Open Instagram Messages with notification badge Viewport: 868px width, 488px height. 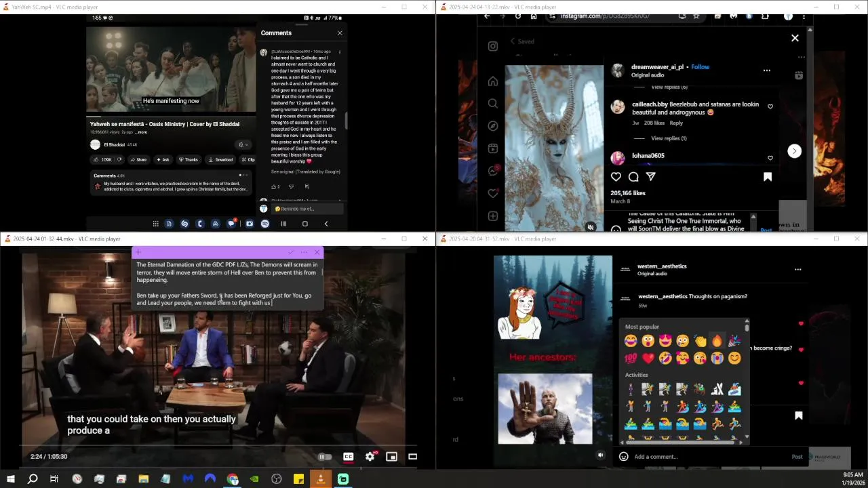493,171
